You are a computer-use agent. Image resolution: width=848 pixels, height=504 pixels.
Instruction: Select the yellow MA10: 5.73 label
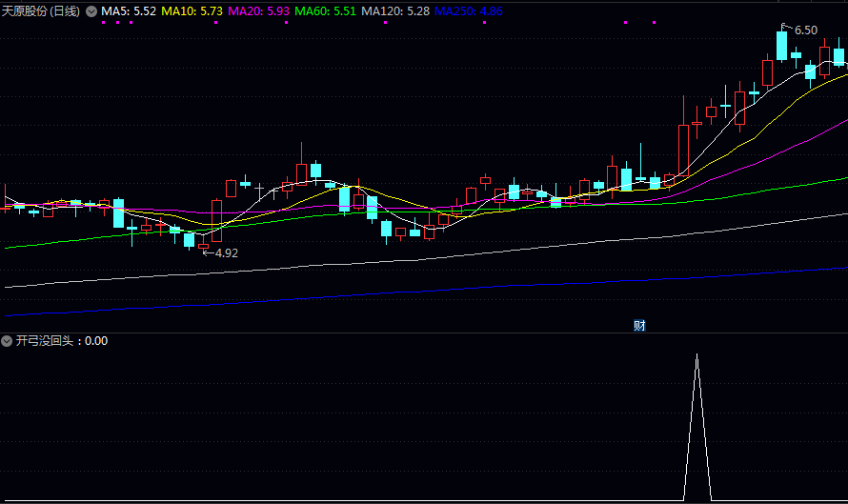(x=192, y=11)
